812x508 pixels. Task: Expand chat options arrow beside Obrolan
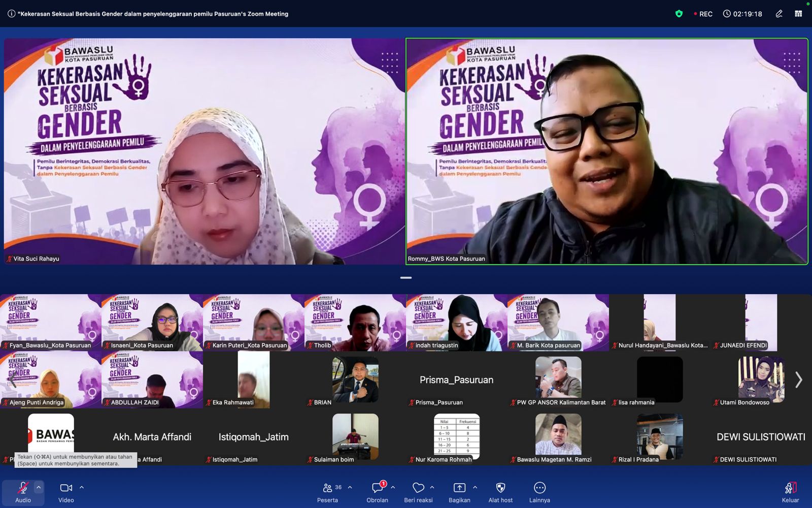click(x=393, y=487)
